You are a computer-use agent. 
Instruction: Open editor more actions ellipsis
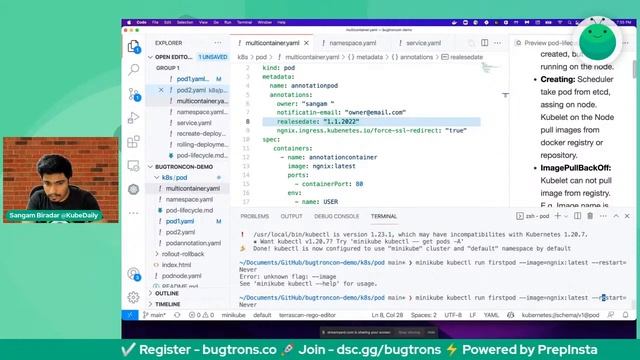(x=498, y=43)
